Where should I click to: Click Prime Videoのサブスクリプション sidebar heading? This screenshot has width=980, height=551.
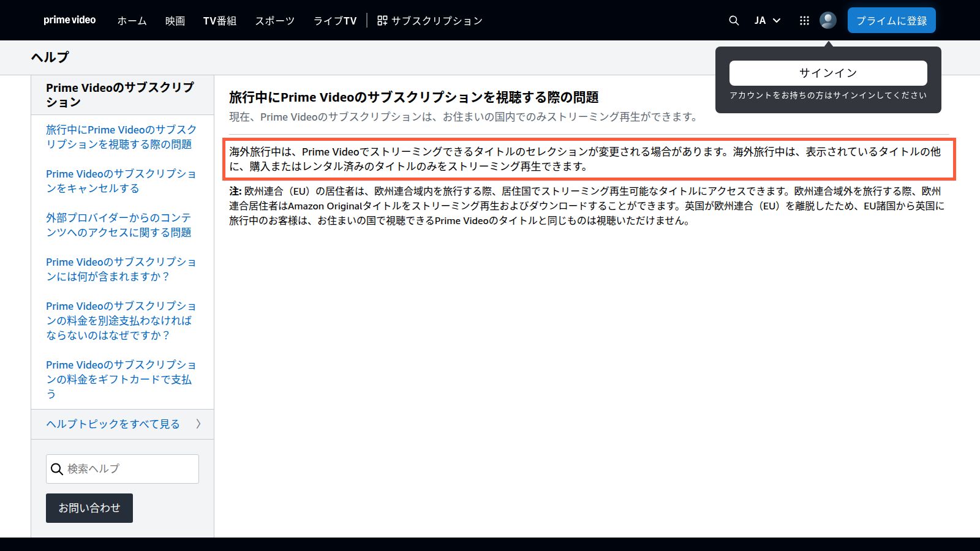coord(121,95)
